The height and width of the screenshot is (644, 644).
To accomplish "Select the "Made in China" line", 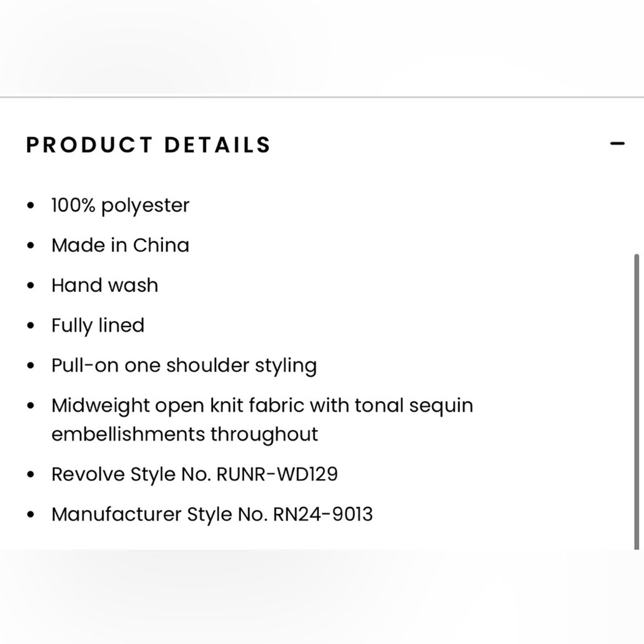I will point(120,245).
